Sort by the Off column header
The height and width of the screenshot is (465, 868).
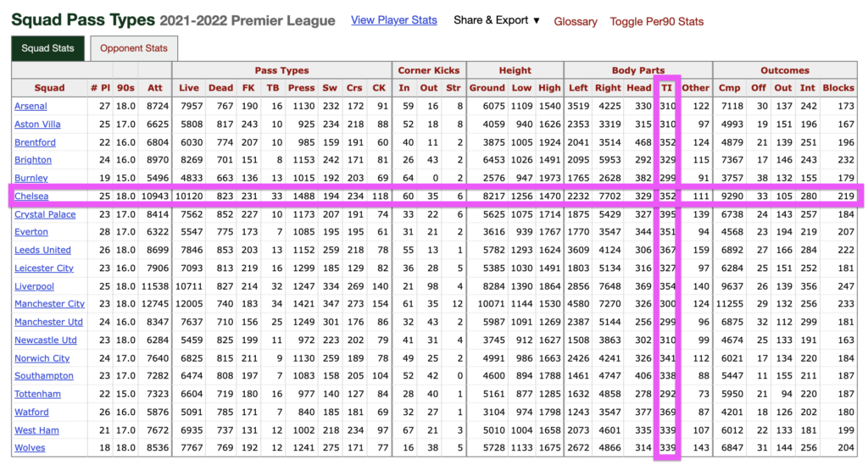tap(759, 88)
